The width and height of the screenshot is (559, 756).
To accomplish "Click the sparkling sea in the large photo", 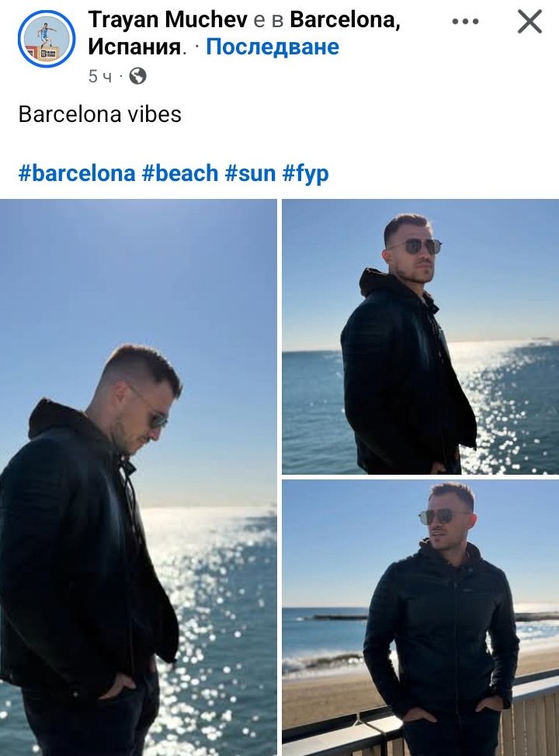I will tap(217, 603).
